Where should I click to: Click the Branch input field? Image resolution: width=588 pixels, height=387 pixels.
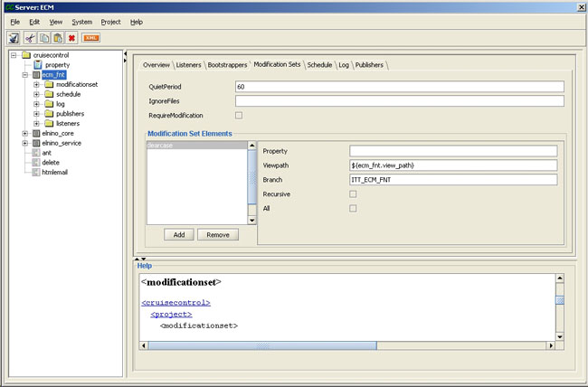click(x=453, y=180)
